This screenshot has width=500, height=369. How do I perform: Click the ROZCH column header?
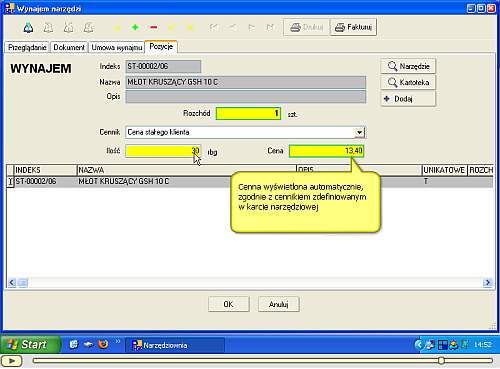point(481,170)
